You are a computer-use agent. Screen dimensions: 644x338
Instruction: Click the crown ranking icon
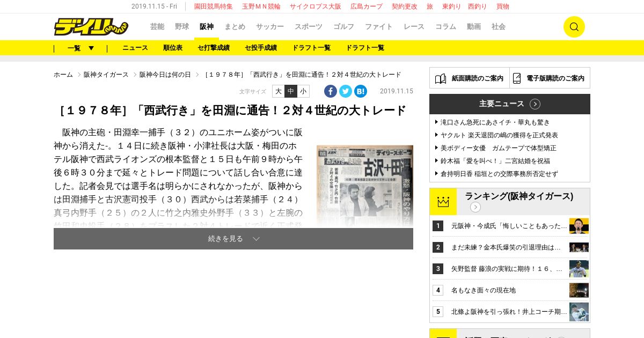pos(443,202)
